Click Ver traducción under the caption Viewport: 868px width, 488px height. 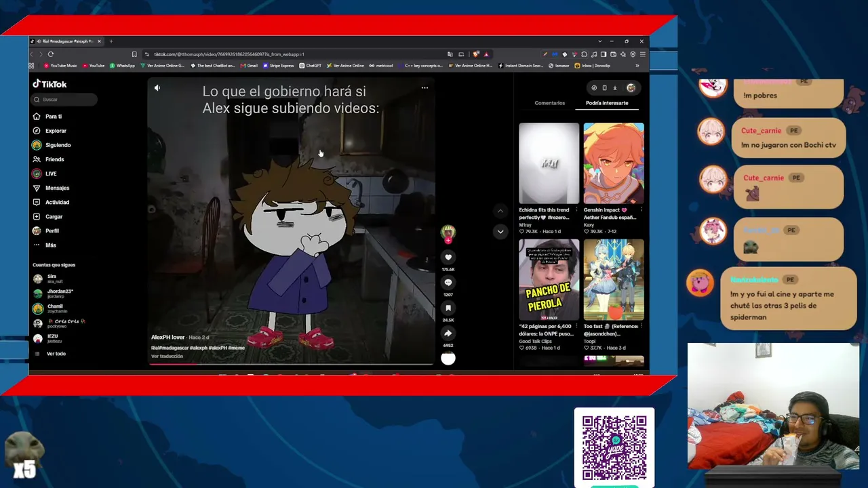tap(167, 357)
